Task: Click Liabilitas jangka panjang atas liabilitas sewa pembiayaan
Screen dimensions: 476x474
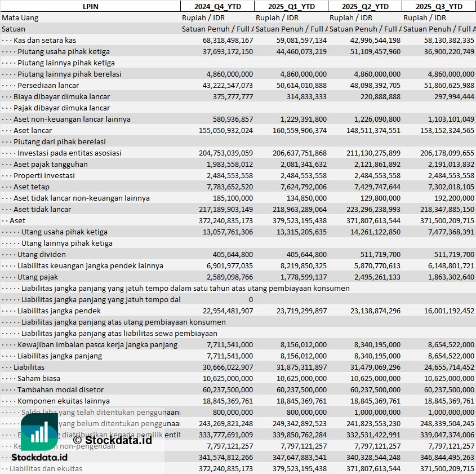Action: [x=119, y=334]
